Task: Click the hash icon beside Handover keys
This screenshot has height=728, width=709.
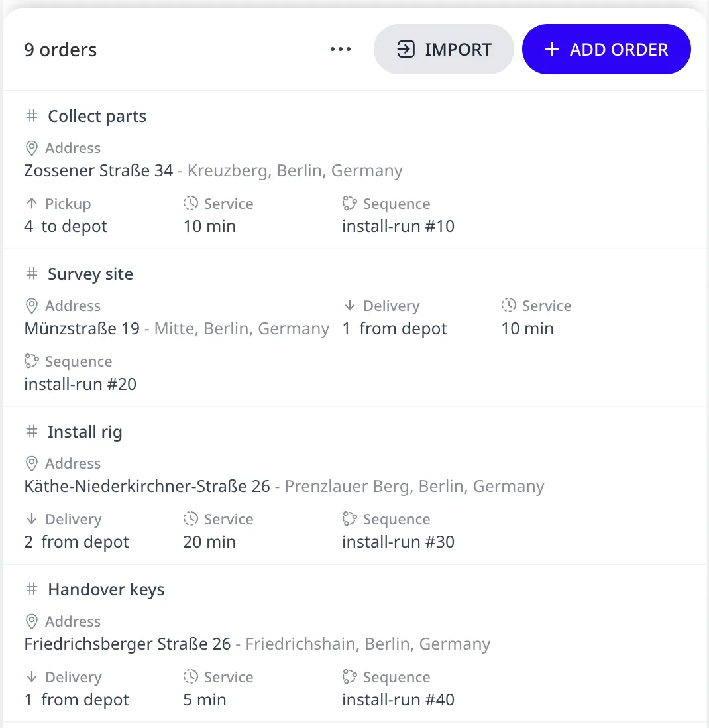Action: pos(32,589)
